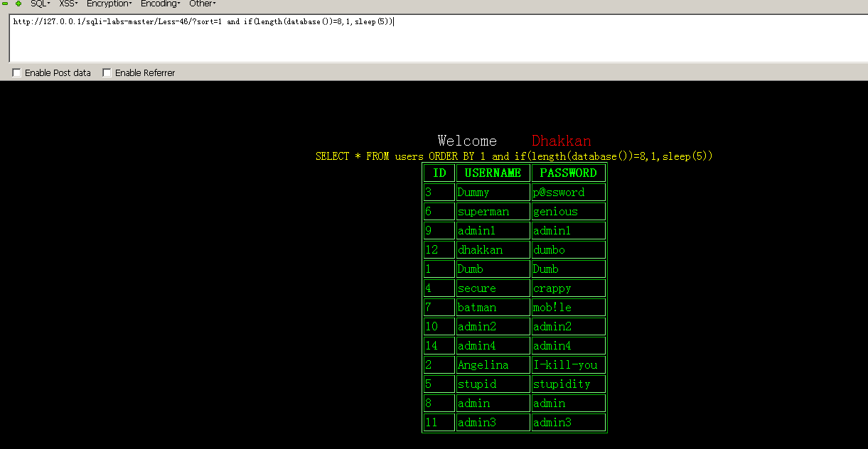Click the ID cell of the Dummy row
The image size is (868, 449).
[x=439, y=193]
